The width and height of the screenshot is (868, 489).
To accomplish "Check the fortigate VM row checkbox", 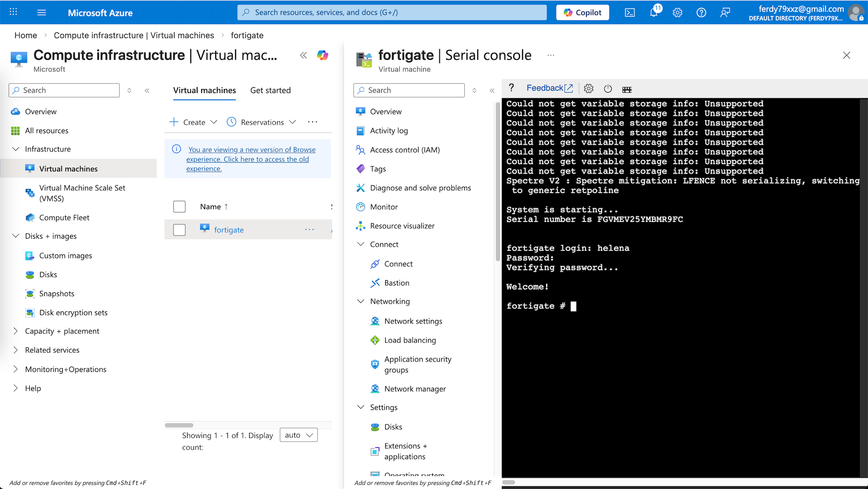I will (x=179, y=230).
